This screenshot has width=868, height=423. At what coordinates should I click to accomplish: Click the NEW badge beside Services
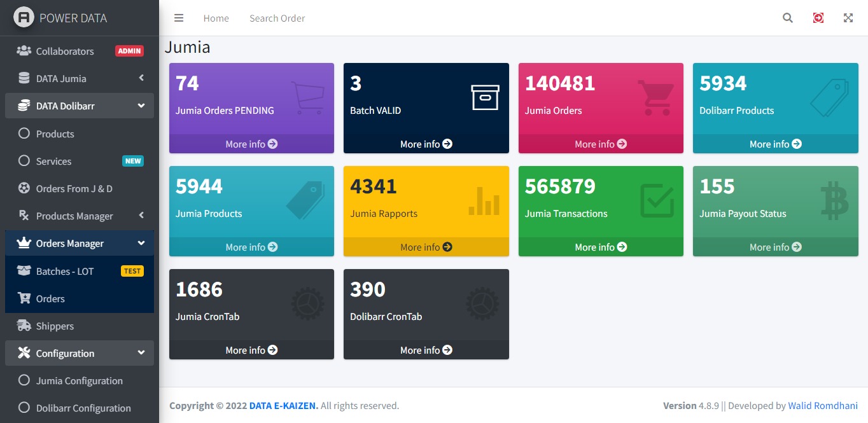pos(133,161)
